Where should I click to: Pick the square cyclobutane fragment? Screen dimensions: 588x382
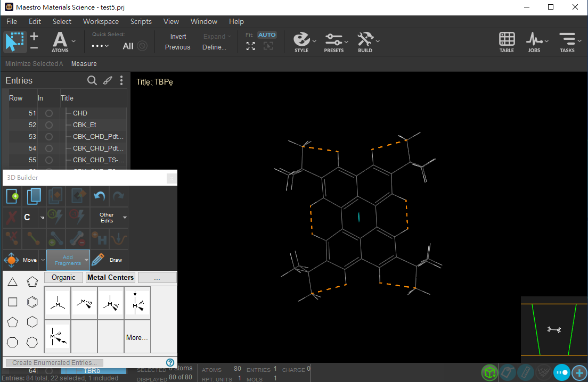click(13, 302)
